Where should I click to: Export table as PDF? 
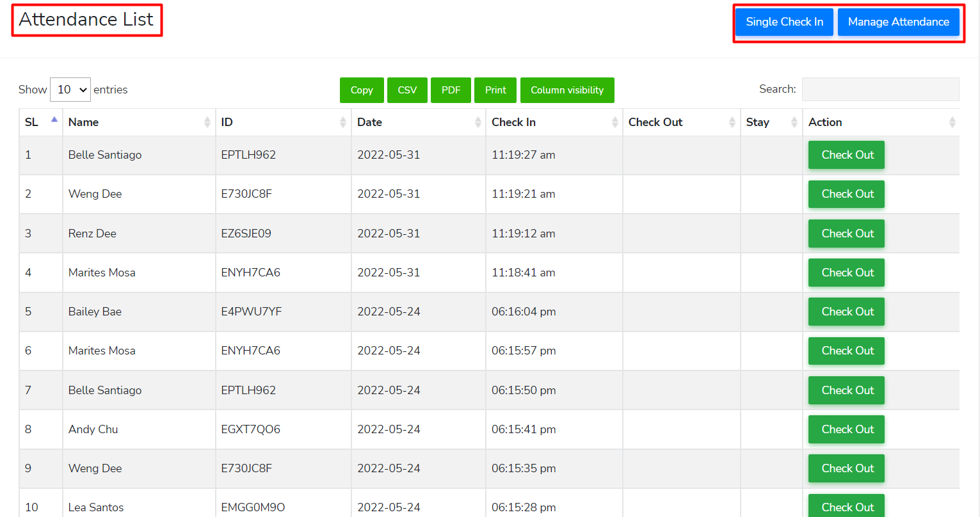pos(451,90)
